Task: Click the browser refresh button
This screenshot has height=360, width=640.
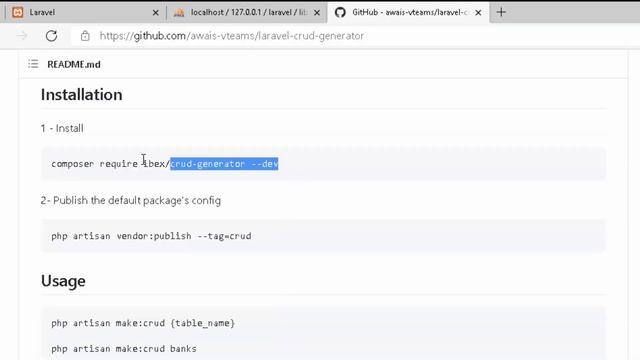Action: point(51,36)
